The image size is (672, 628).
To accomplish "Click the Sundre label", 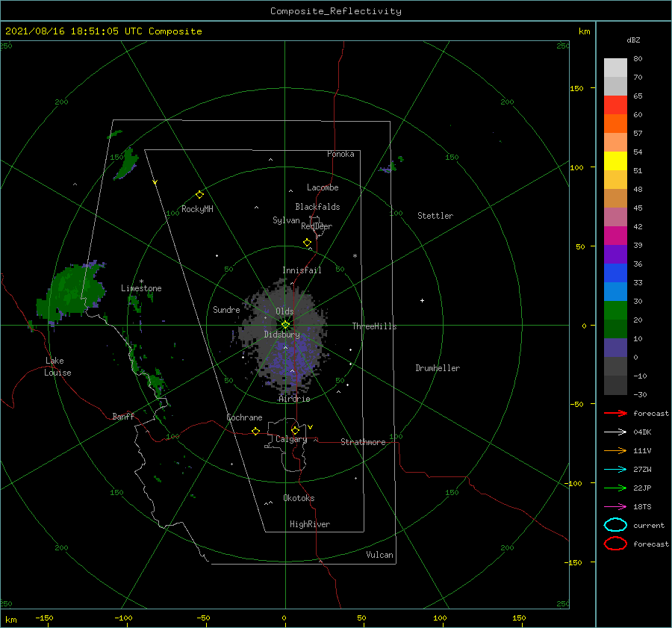I will point(226,309).
